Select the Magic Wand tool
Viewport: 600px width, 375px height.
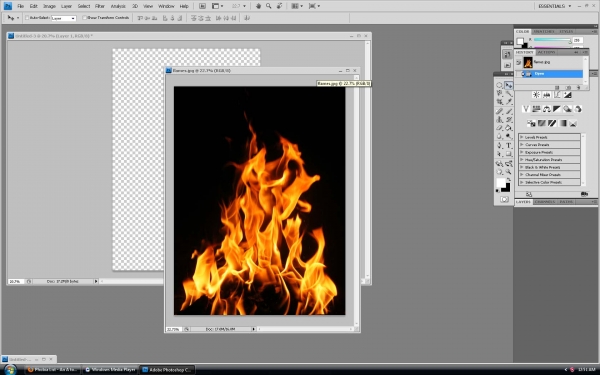(x=509, y=93)
